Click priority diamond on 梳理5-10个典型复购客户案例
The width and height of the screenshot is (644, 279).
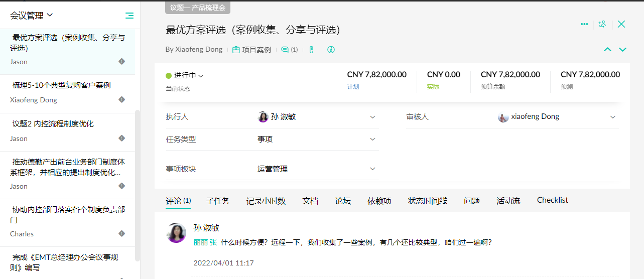coord(121,99)
